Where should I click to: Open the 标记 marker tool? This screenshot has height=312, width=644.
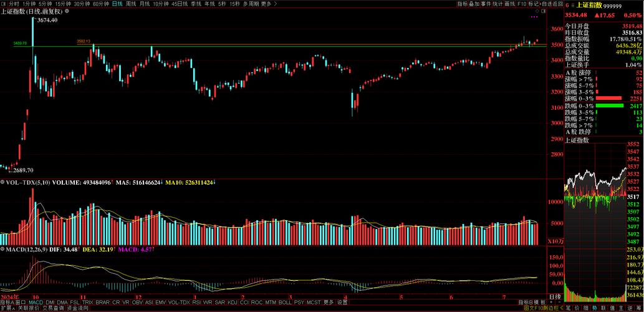[x=534, y=4]
